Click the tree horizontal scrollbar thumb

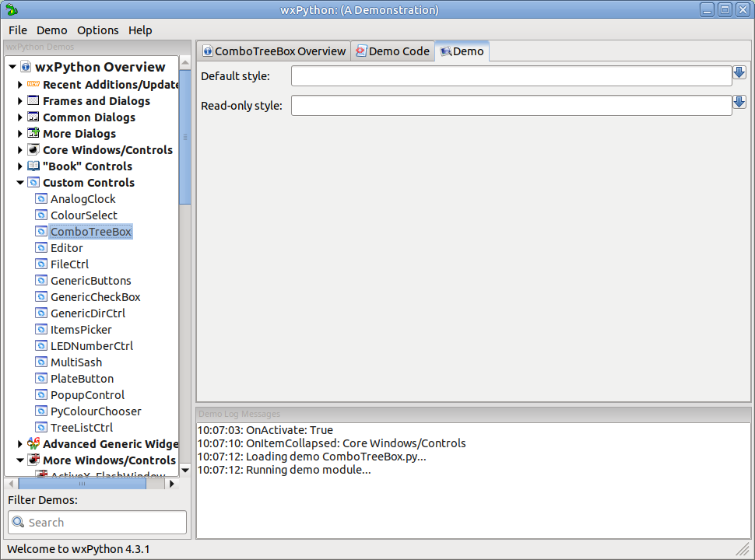pos(83,484)
